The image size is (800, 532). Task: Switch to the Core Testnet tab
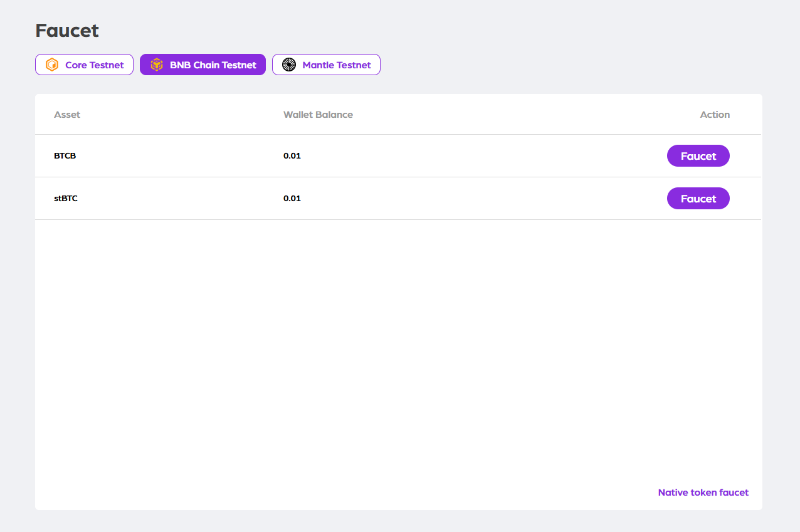pyautogui.click(x=94, y=65)
